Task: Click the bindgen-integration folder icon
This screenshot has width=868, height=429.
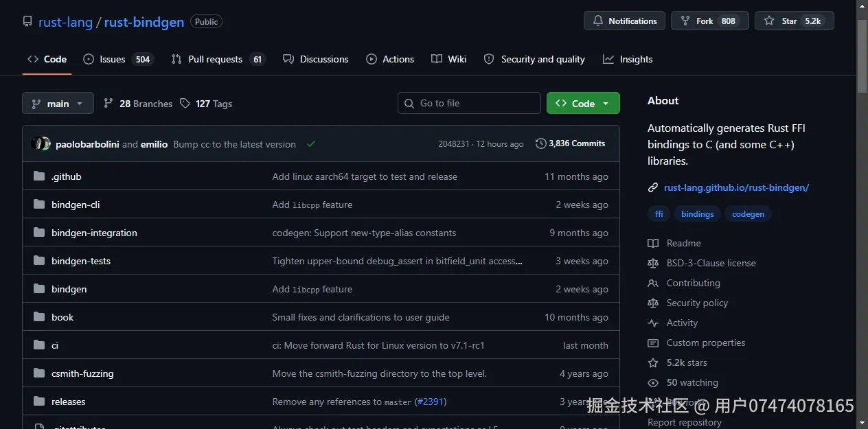Action: pos(39,233)
